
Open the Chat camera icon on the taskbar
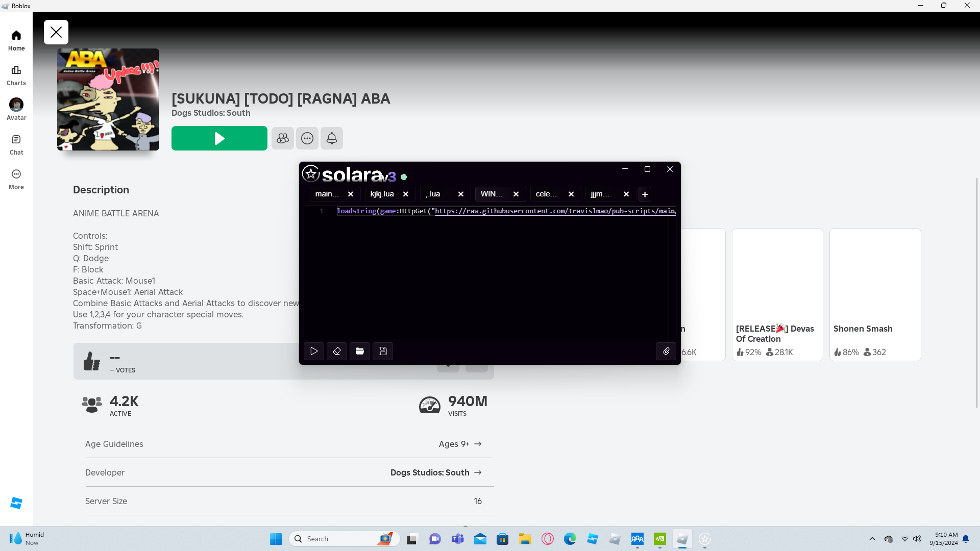[435, 539]
